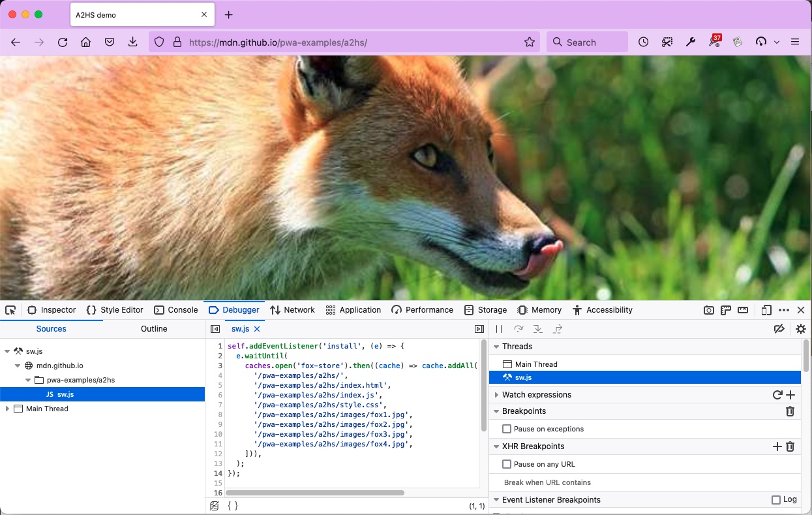812x515 pixels.
Task: Open the debugger settings gear
Action: click(x=801, y=329)
